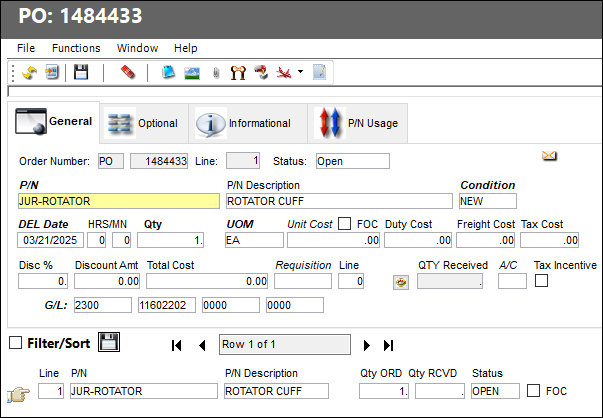Click the yellow refresh arrows toolbar icon

(29, 72)
